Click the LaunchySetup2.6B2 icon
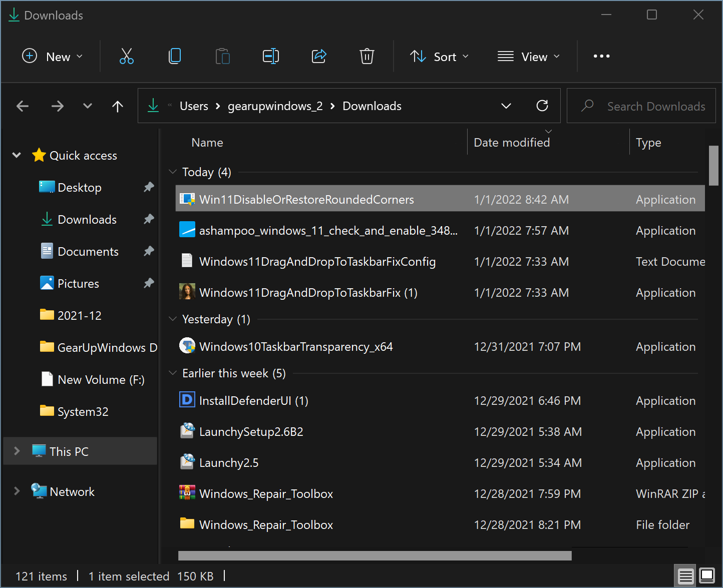This screenshot has height=588, width=723. tap(187, 431)
